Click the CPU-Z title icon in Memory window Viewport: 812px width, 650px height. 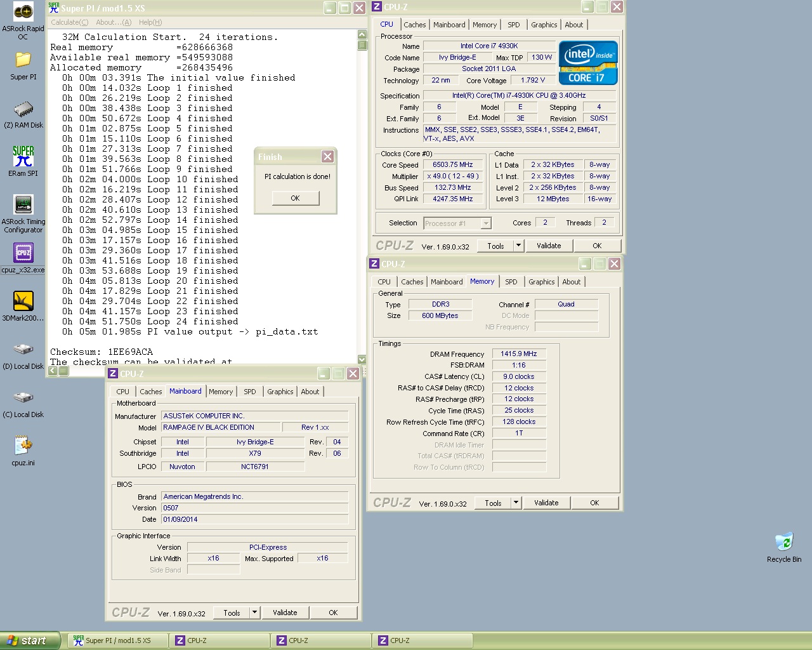pyautogui.click(x=374, y=264)
